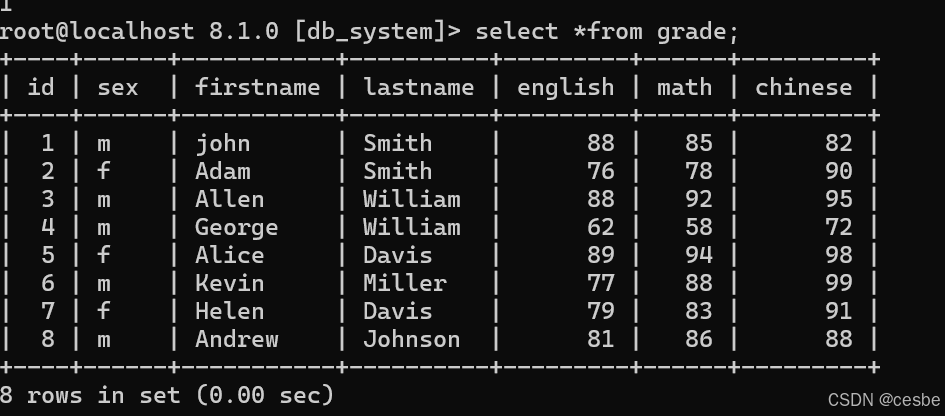Click math score 92 in Allen's row
945x416 pixels.
pos(699,199)
